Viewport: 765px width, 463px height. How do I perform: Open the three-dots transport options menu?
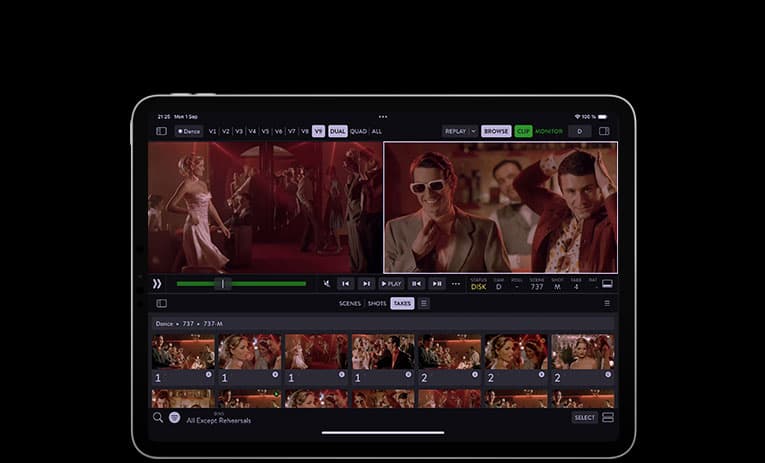tap(455, 284)
